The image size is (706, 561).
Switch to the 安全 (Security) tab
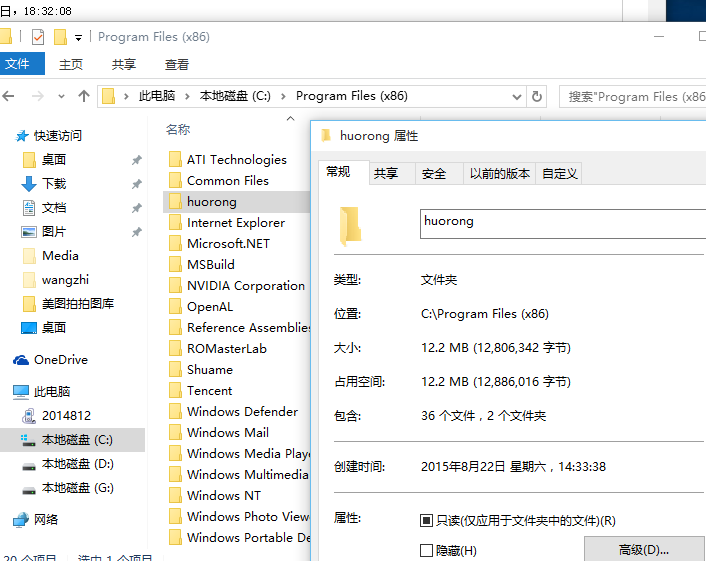click(x=434, y=173)
